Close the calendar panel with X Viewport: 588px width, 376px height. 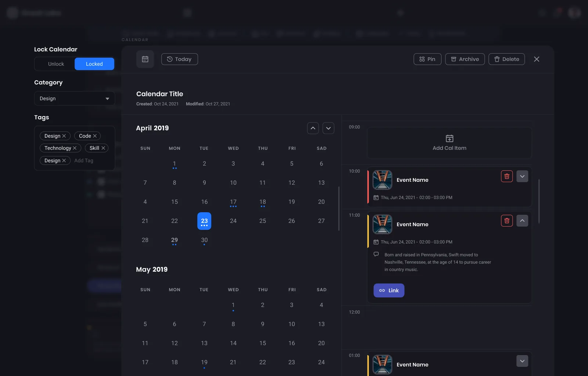[x=537, y=59]
